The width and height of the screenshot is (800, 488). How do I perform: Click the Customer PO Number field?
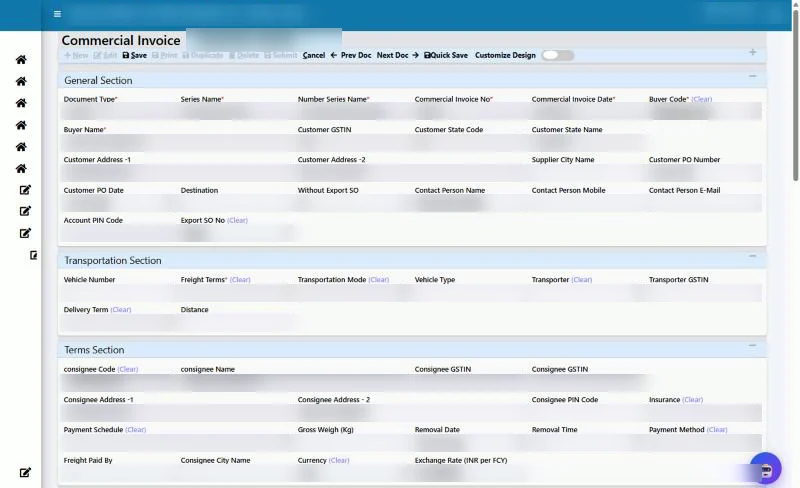705,172
